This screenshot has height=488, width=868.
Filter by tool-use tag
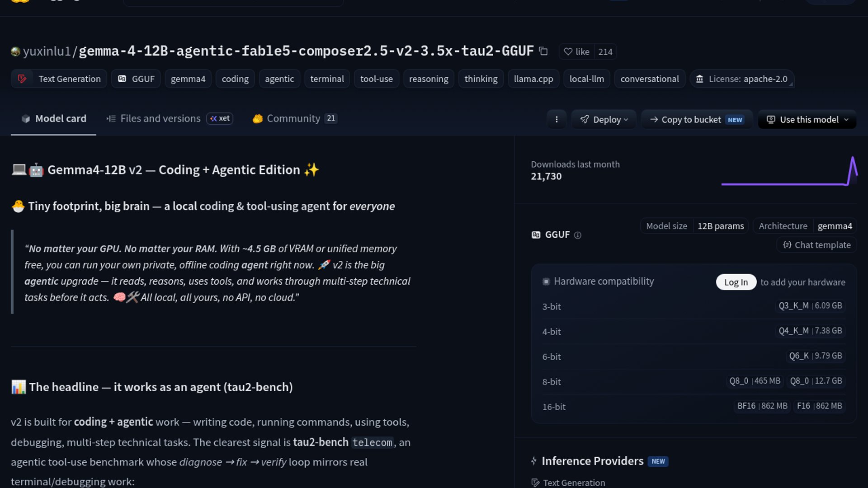point(377,79)
